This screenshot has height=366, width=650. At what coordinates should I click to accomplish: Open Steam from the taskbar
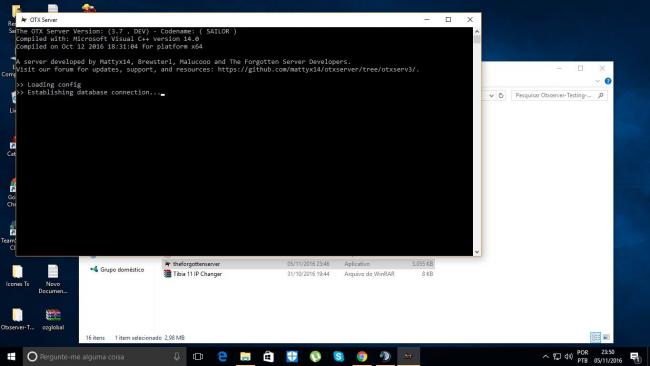385,356
